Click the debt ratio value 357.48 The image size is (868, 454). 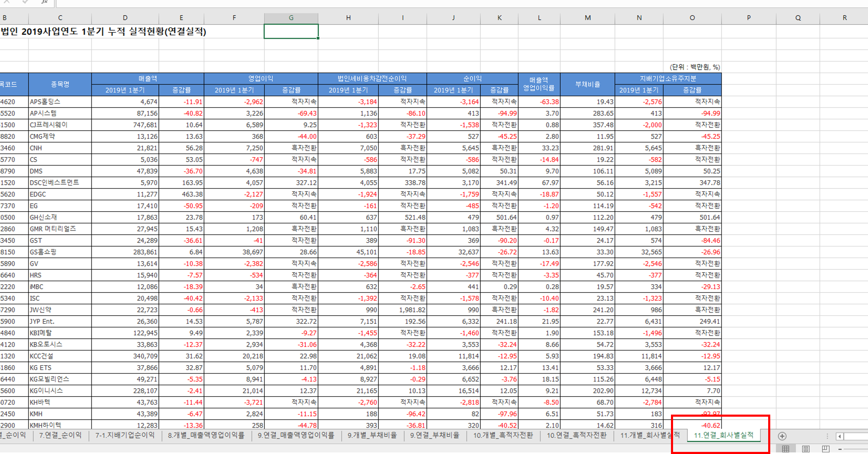(x=587, y=125)
